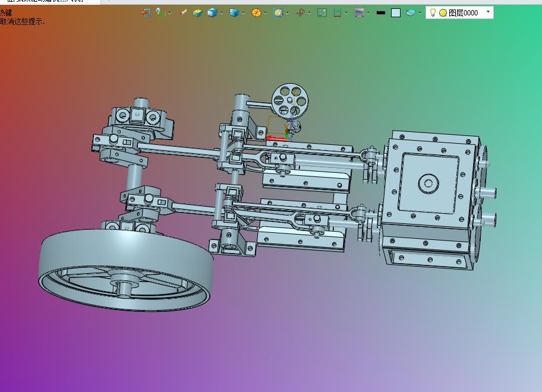Click the green axes-and-figure icon in the toolbar
This screenshot has width=542, height=392.
tap(160, 13)
